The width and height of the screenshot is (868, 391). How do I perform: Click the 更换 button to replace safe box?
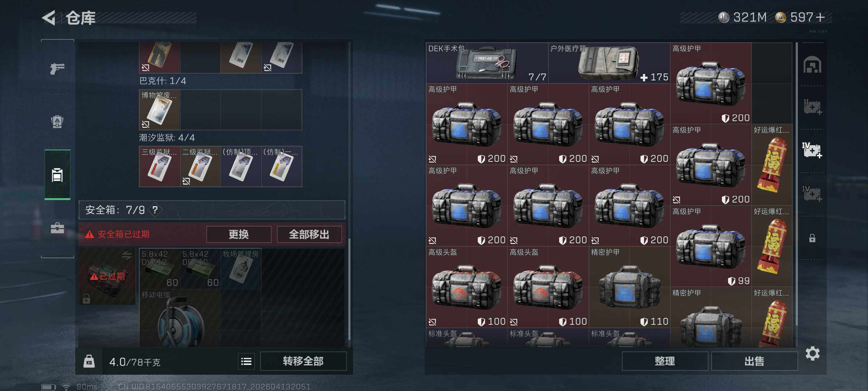[239, 234]
